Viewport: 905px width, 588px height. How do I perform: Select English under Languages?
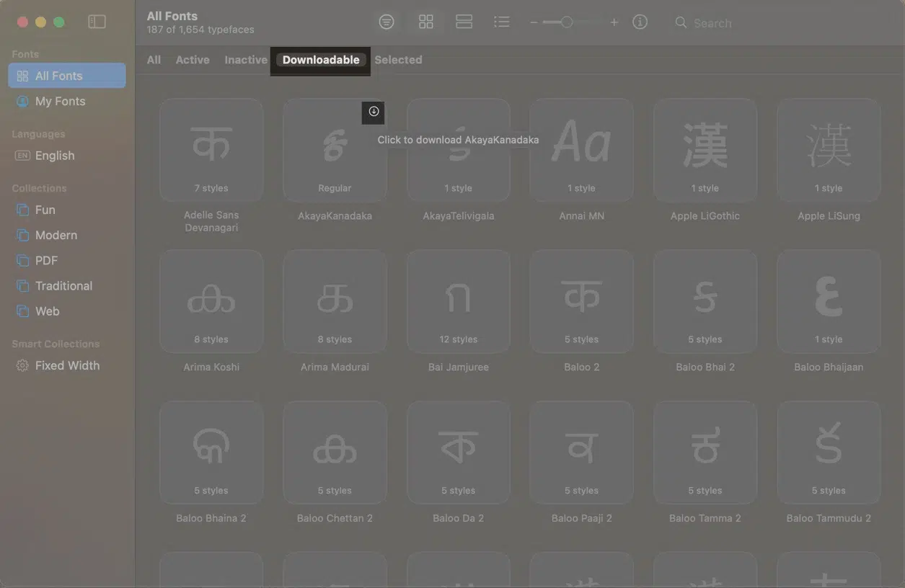coord(55,156)
